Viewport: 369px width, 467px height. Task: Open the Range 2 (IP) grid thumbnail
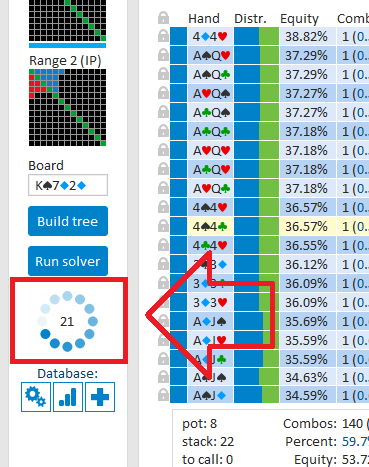point(68,107)
